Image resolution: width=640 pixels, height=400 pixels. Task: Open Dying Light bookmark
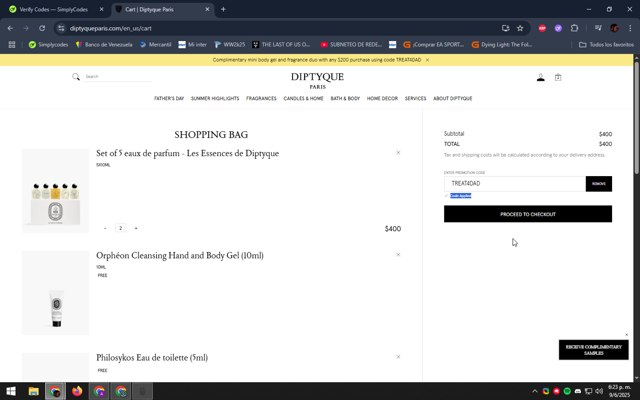(x=502, y=44)
